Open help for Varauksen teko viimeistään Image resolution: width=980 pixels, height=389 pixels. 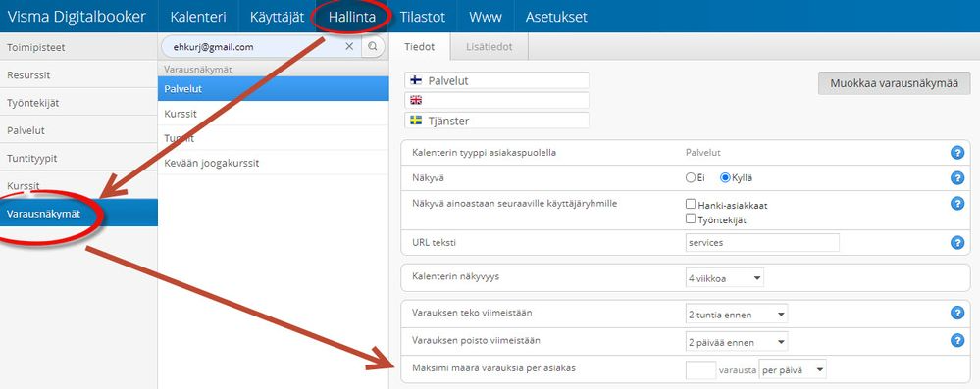(x=956, y=313)
